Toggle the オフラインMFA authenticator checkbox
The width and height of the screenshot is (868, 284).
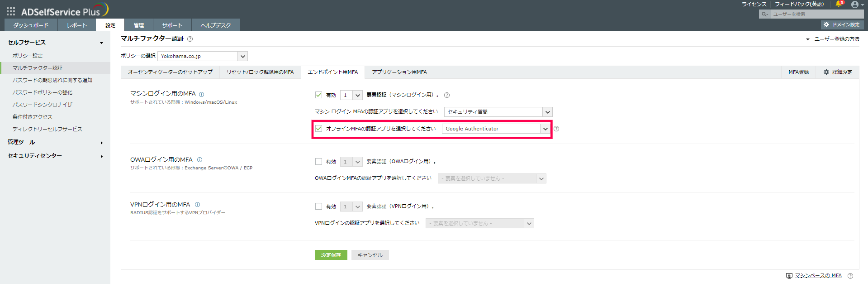[x=319, y=129]
